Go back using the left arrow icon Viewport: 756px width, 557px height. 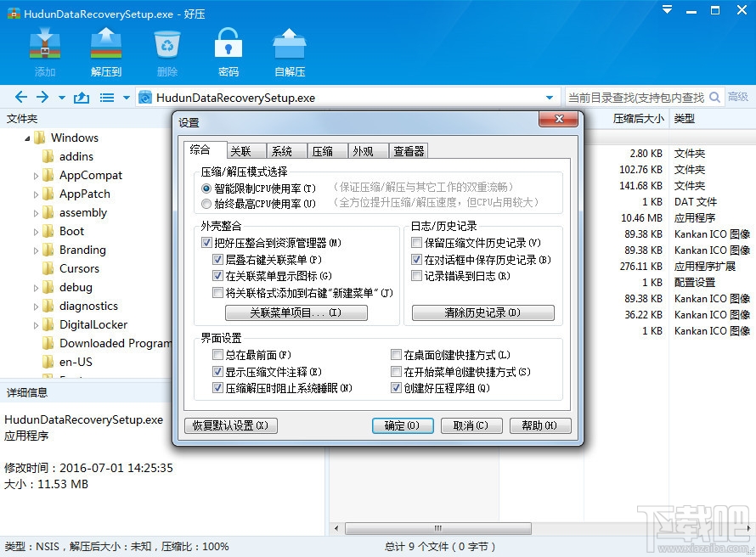20,98
